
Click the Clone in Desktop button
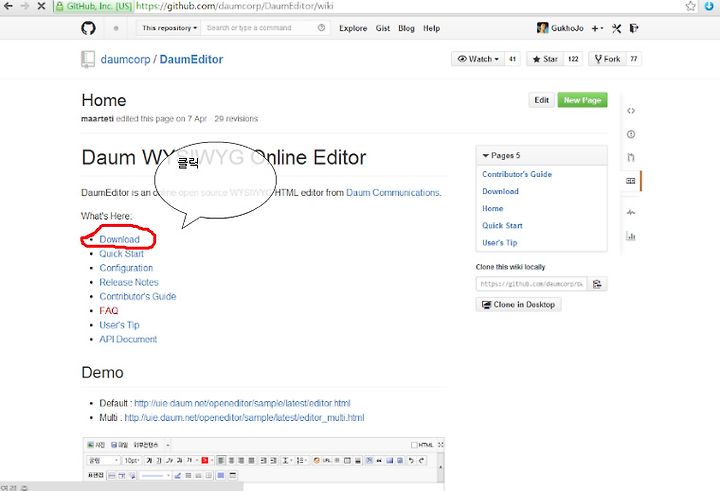tap(518, 305)
